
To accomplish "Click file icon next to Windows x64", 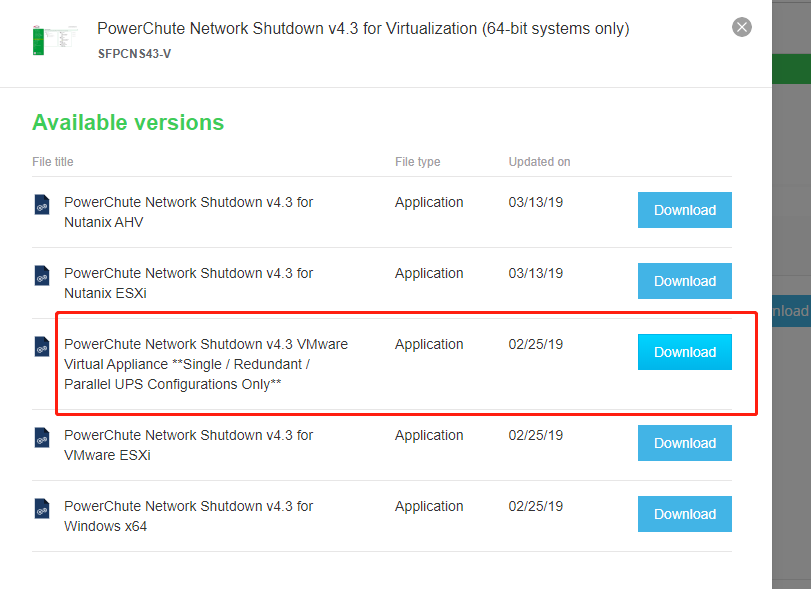I will [x=42, y=508].
